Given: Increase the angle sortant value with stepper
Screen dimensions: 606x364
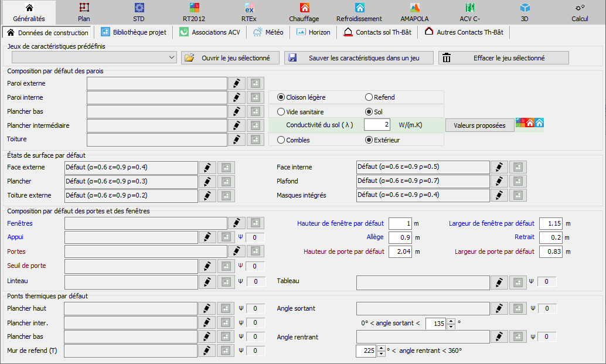Looking at the screenshot, I should (x=451, y=321).
